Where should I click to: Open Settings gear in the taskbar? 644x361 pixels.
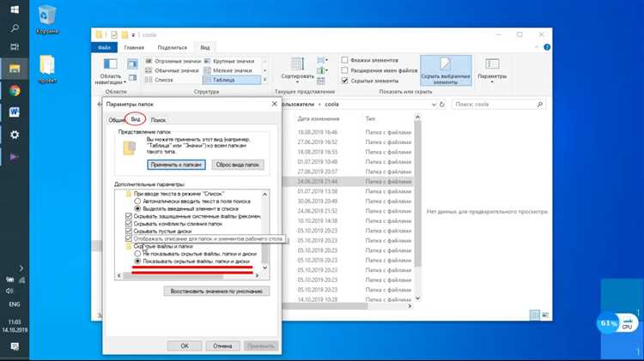pos(15,135)
